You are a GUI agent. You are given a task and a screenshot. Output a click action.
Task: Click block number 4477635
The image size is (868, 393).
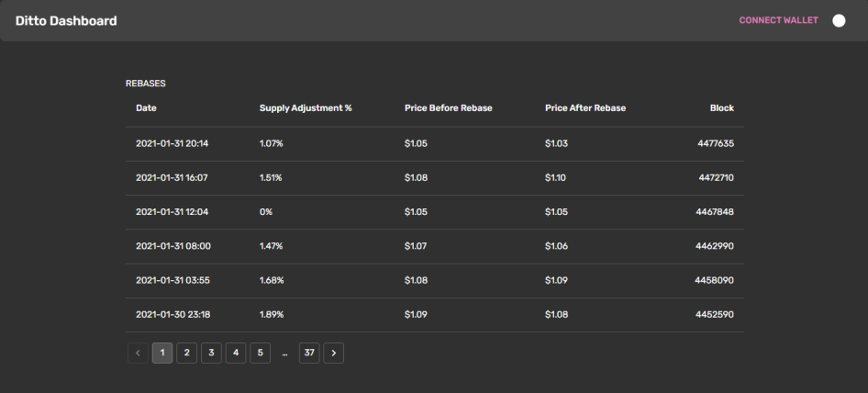716,143
